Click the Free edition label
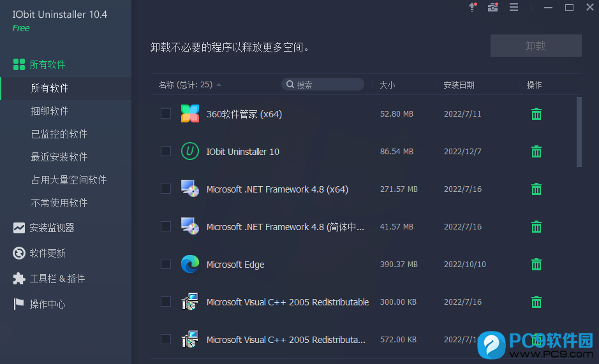Viewport: 599px width, 364px height. pos(21,28)
